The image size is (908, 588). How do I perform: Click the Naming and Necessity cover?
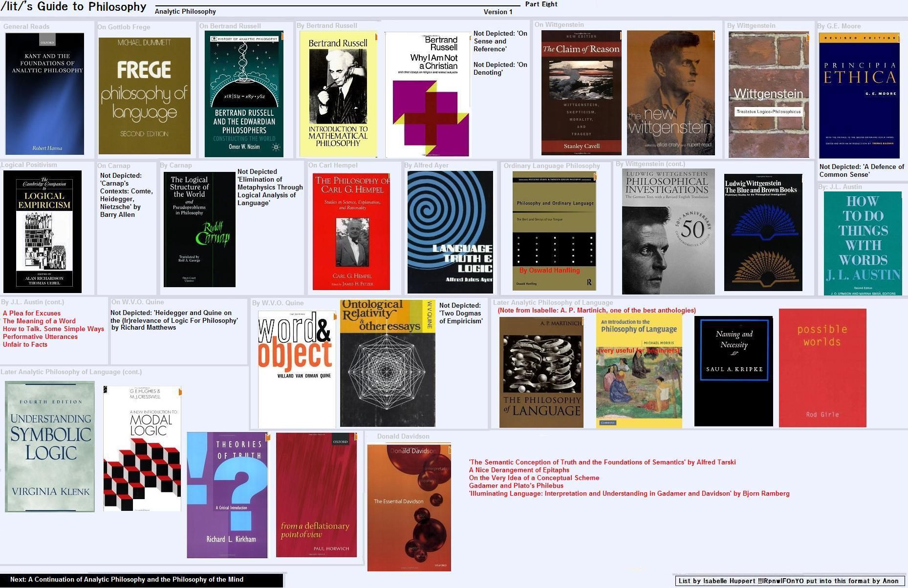(x=734, y=371)
